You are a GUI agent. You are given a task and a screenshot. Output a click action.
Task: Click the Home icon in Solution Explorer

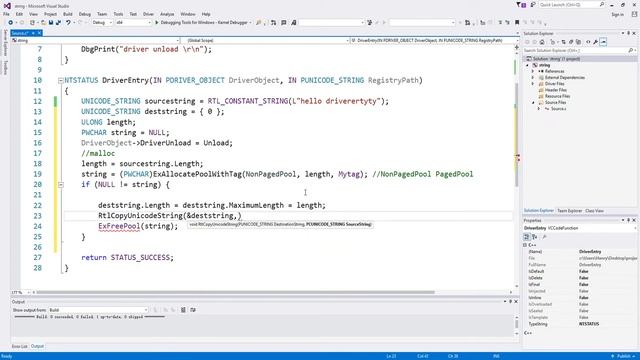click(x=542, y=42)
